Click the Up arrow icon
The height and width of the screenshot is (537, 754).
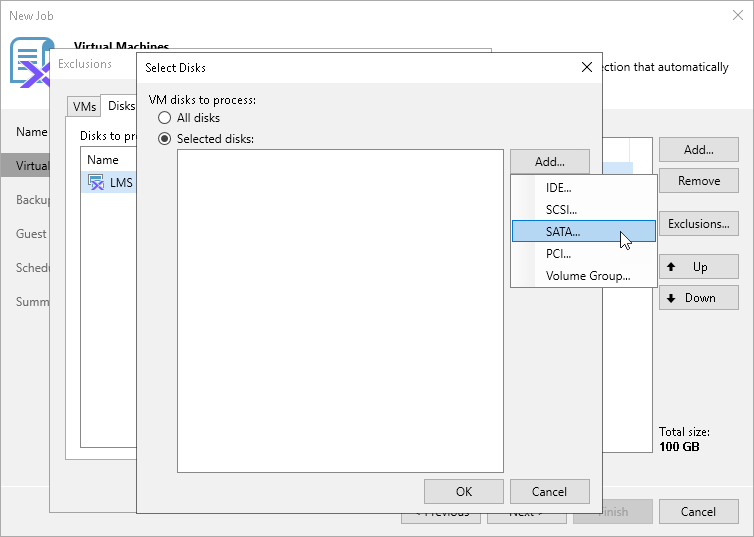click(x=671, y=267)
